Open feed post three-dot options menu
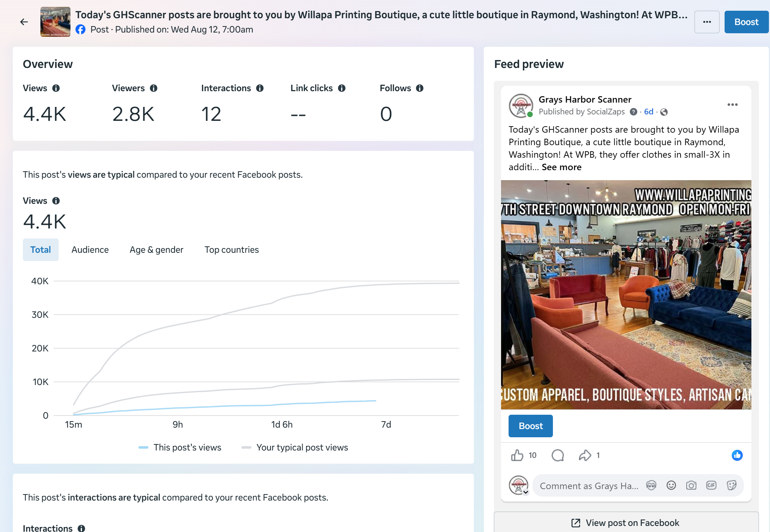770x532 pixels. [732, 104]
